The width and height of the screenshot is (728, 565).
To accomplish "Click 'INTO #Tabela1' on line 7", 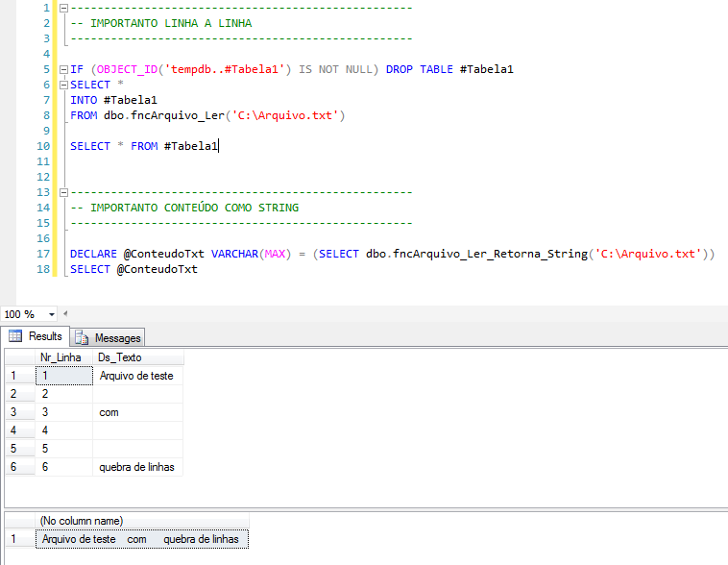I will pos(113,100).
